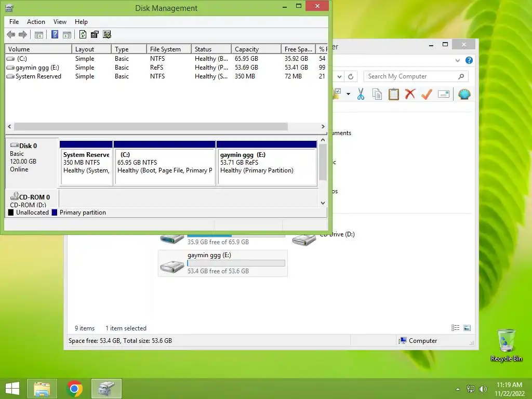The height and width of the screenshot is (399, 532).
Task: Open the Explorer address bar history dropdown
Action: pyautogui.click(x=339, y=77)
